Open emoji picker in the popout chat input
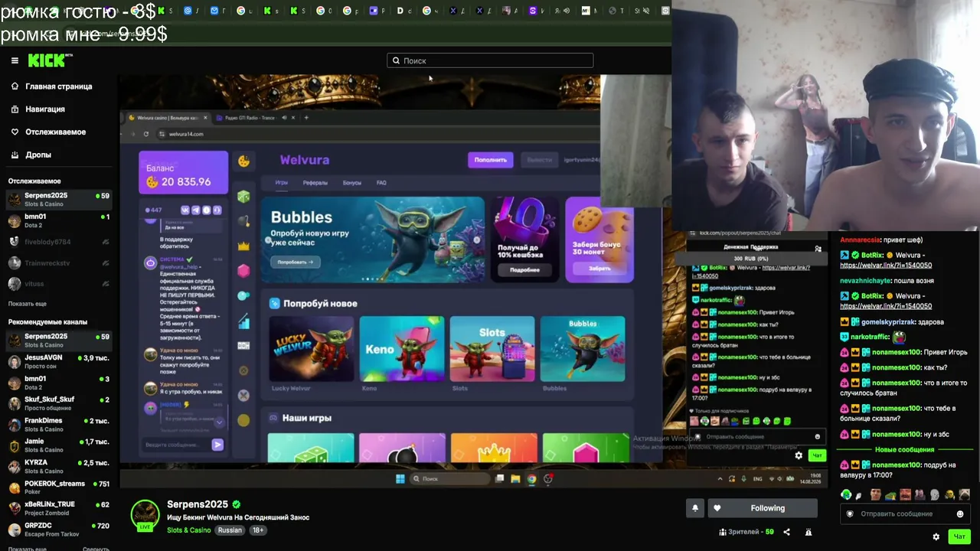980x551 pixels. point(817,437)
